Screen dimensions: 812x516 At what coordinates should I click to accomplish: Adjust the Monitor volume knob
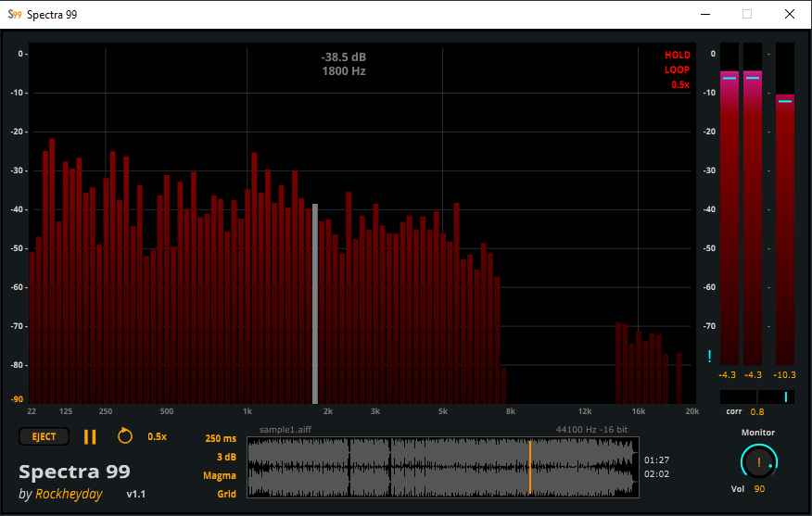pos(758,461)
